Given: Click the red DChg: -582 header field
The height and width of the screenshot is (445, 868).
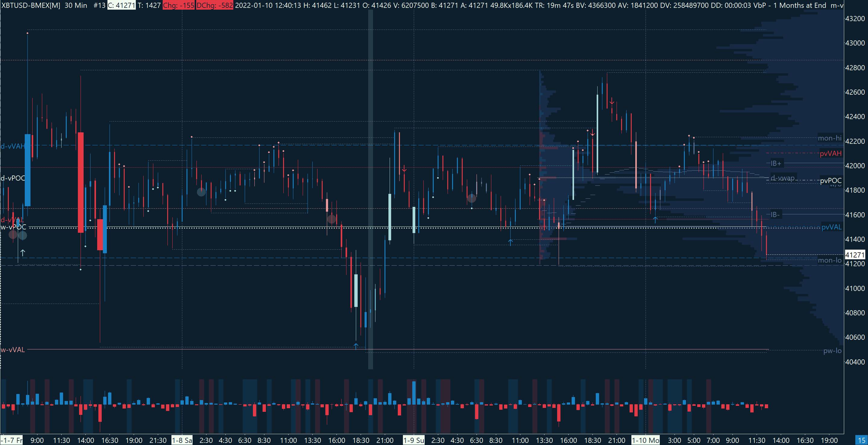Looking at the screenshot, I should click(x=214, y=5).
